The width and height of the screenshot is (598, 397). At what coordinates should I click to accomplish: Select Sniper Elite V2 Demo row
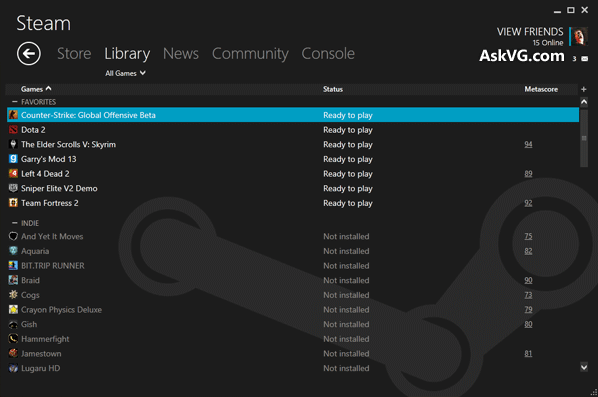293,188
